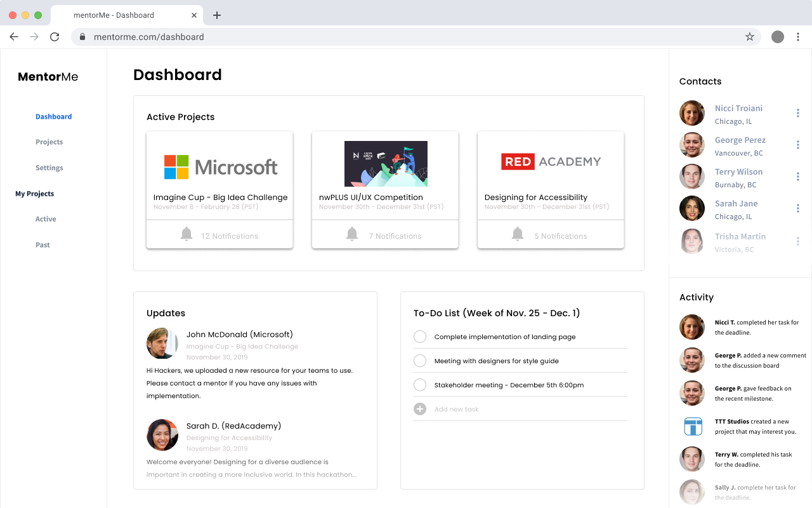
Task: Click the plus icon beside Add new task
Action: tap(420, 409)
